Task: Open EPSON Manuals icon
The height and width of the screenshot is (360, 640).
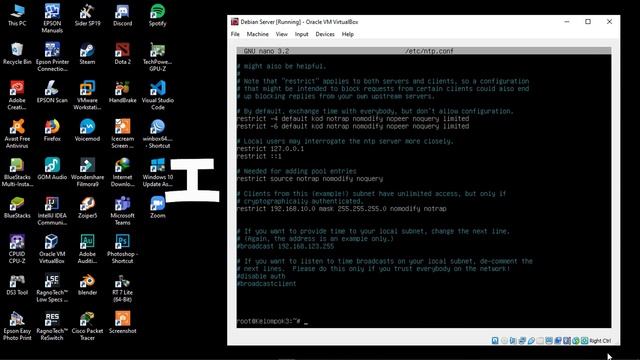Action: click(52, 19)
